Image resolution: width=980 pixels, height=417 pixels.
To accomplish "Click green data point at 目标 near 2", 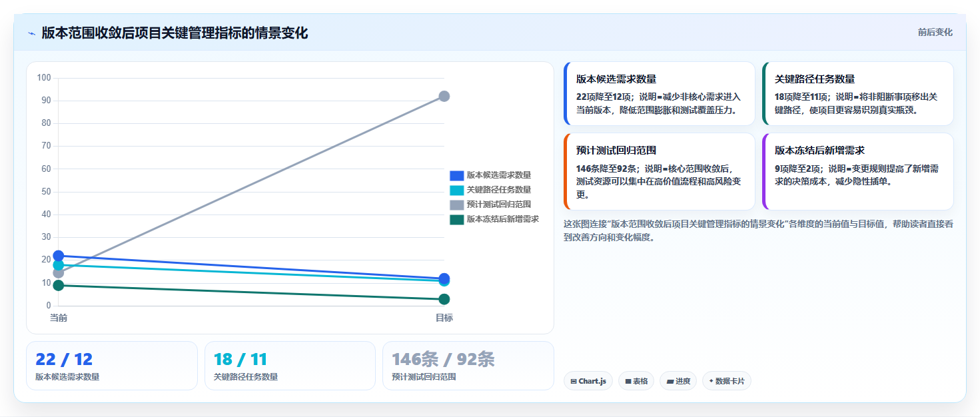I will [444, 299].
